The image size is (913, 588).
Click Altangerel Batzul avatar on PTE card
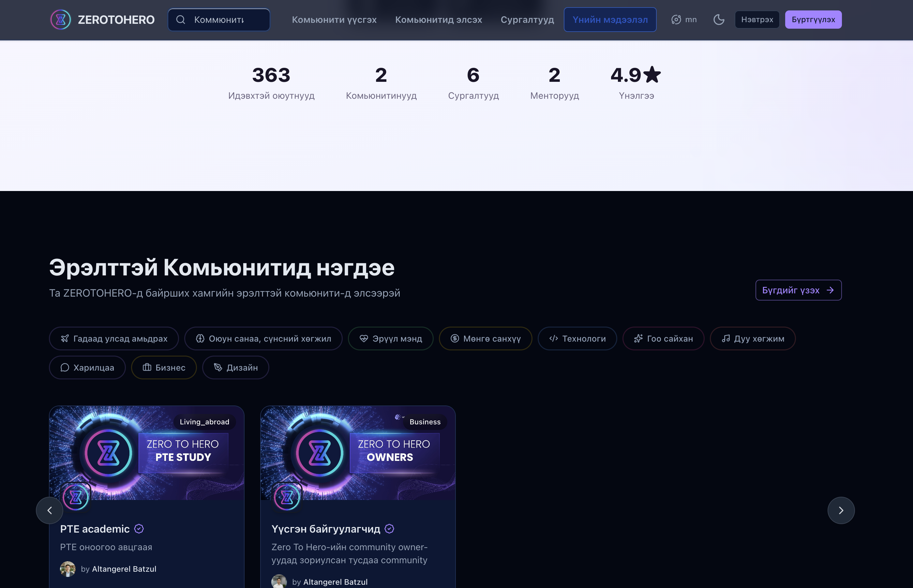tap(68, 569)
